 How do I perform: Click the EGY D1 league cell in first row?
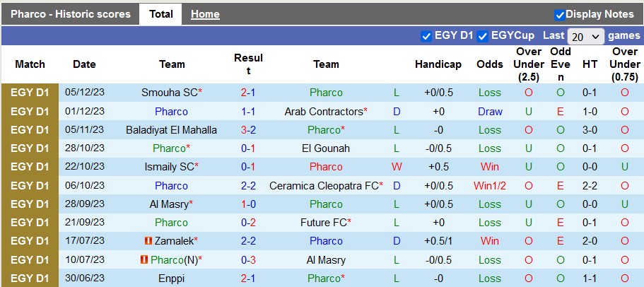pos(30,93)
